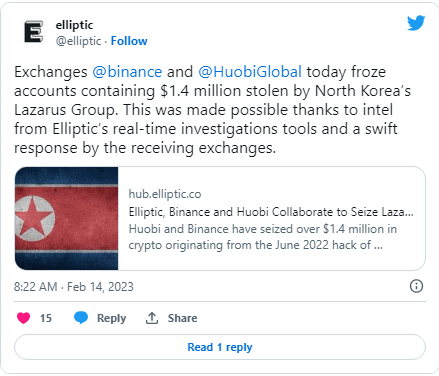Open the @HuobiGlobal mention link

pos(250,72)
